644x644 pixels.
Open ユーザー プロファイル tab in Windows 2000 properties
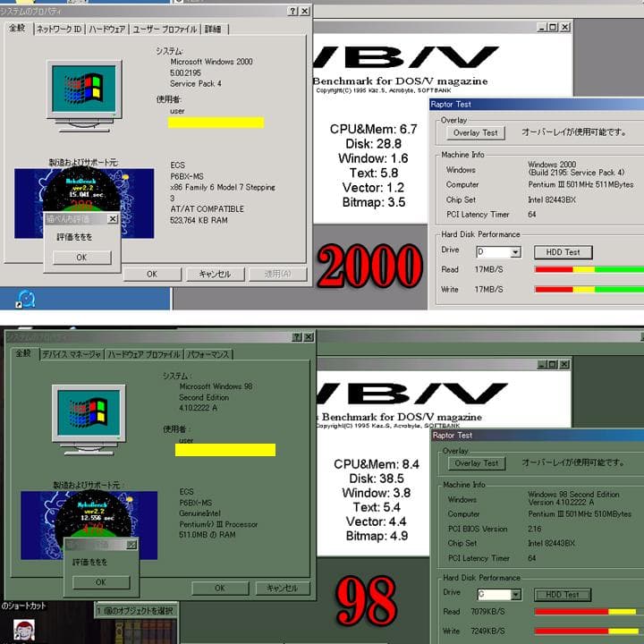pos(165,30)
